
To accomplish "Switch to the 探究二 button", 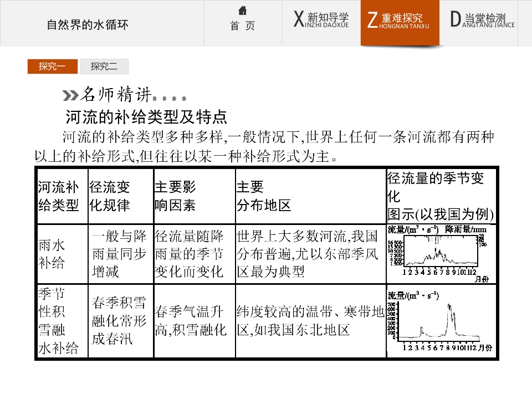I will 105,66.
